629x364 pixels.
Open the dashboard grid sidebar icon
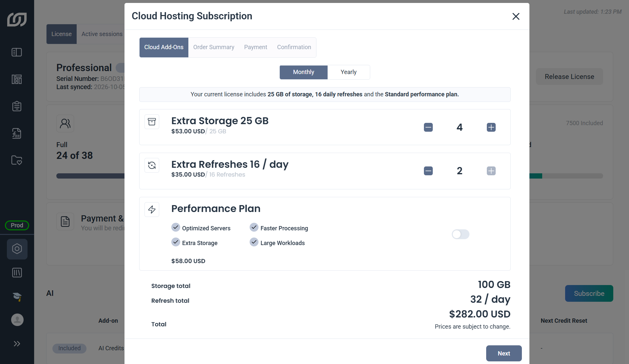[17, 79]
